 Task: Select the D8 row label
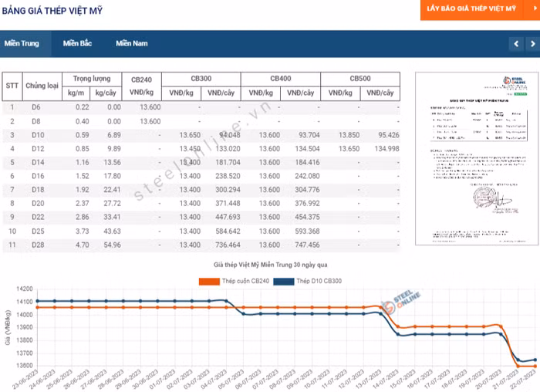pos(36,121)
